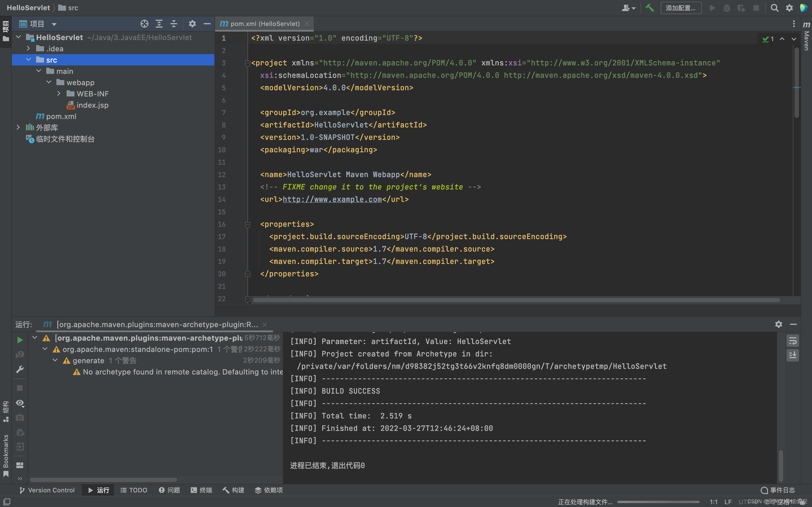Image resolution: width=812 pixels, height=507 pixels.
Task: Fold the project tag at line 3
Action: click(247, 63)
